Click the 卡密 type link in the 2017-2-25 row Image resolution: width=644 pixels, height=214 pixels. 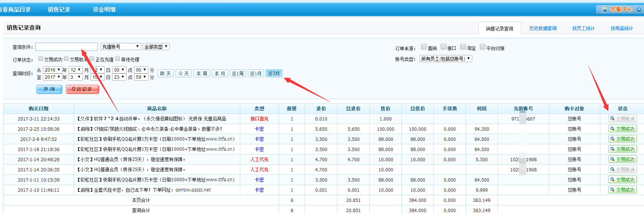[259, 129]
